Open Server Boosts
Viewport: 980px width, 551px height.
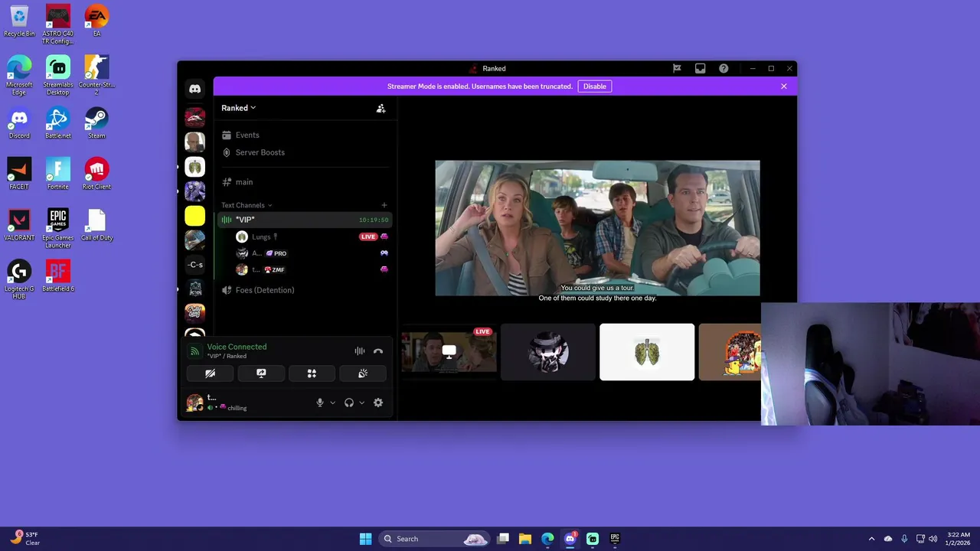(260, 152)
